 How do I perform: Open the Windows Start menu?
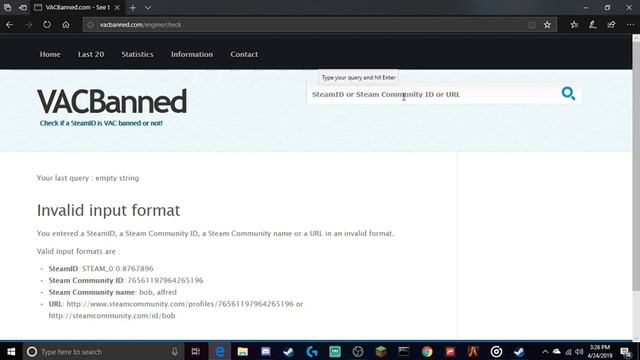pyautogui.click(x=11, y=351)
